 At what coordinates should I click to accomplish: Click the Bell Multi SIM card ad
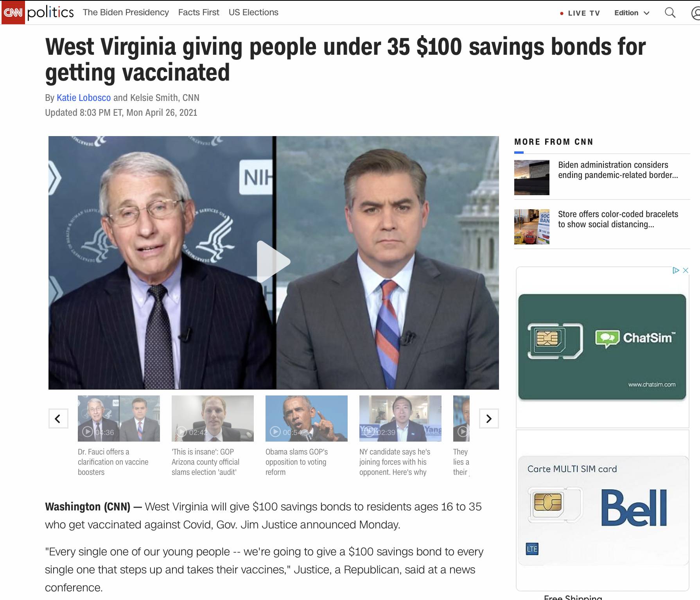[x=603, y=510]
